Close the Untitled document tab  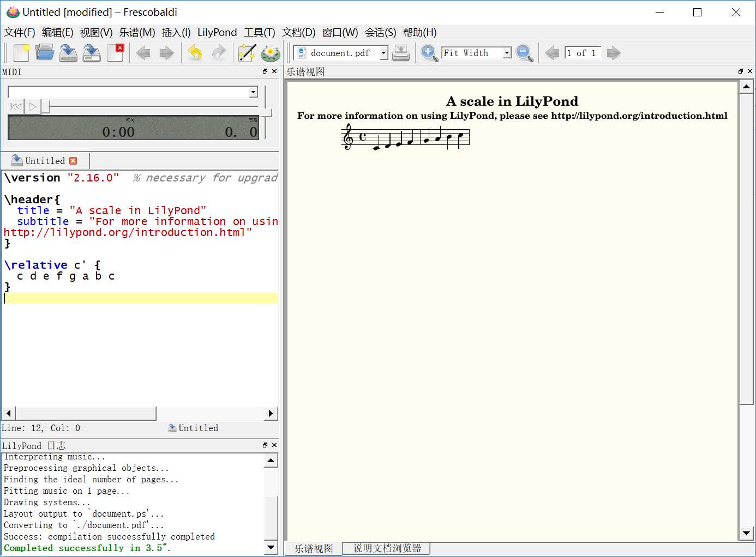73,161
